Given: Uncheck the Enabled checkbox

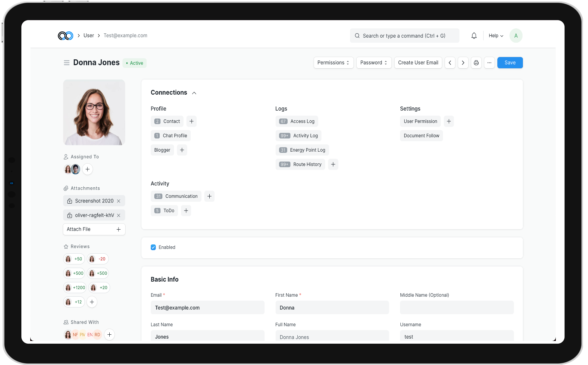Looking at the screenshot, I should (x=153, y=247).
